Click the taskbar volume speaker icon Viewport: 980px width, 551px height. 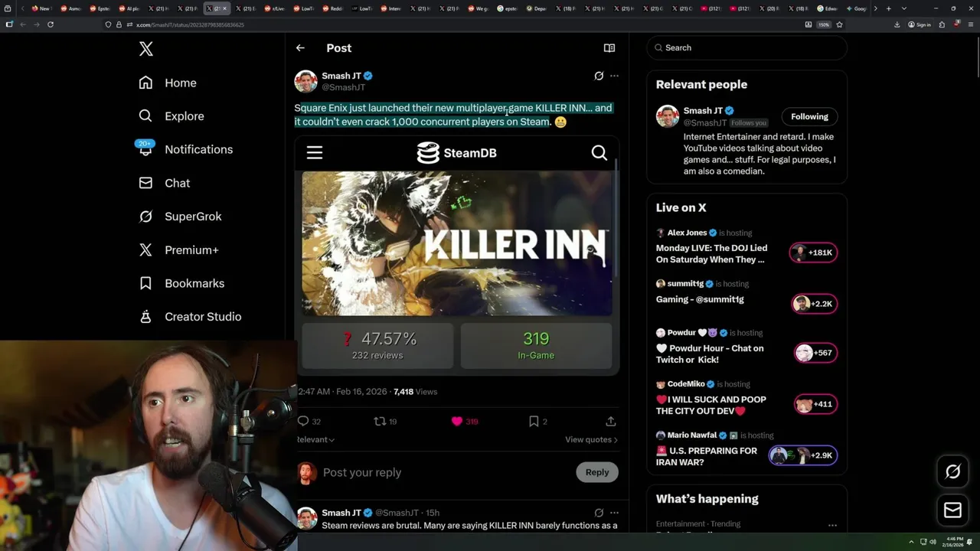[933, 542]
